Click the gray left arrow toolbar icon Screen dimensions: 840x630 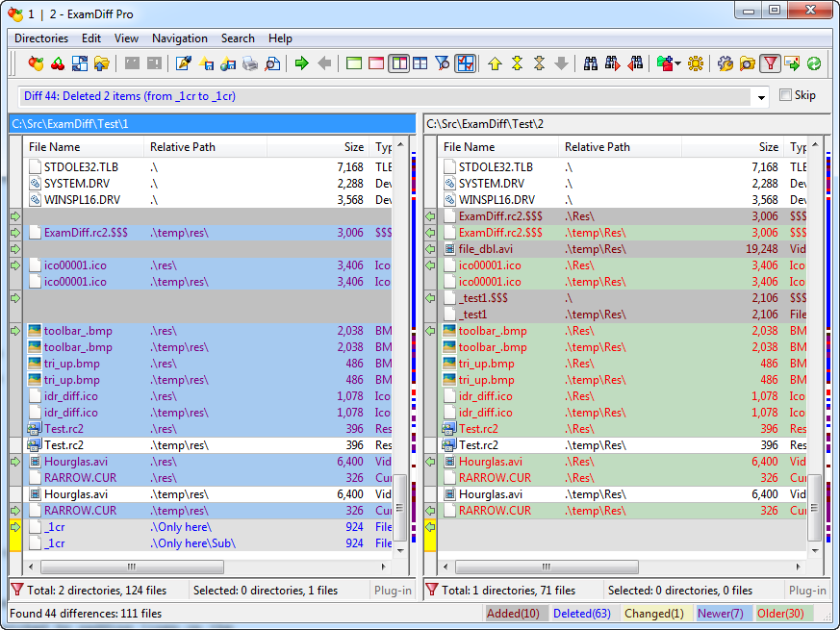pyautogui.click(x=324, y=63)
